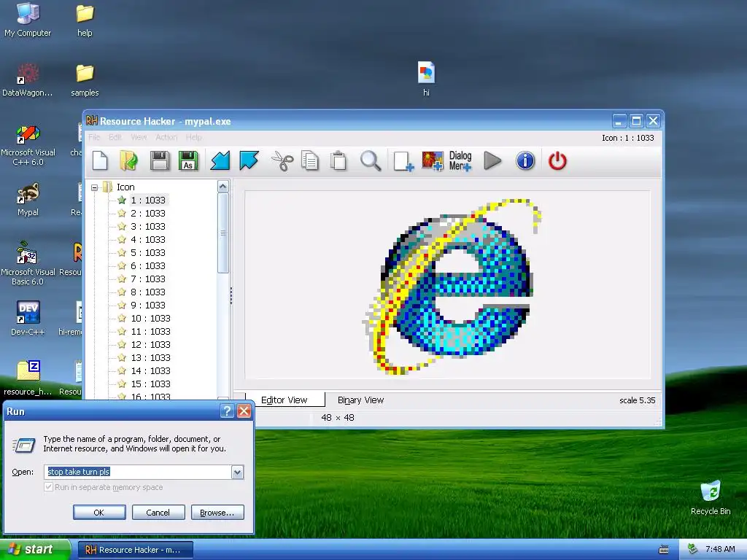Screen dimensions: 747x560
Task: Select Microsoft Visual Basic 6.0 shortcut
Action: point(28,264)
